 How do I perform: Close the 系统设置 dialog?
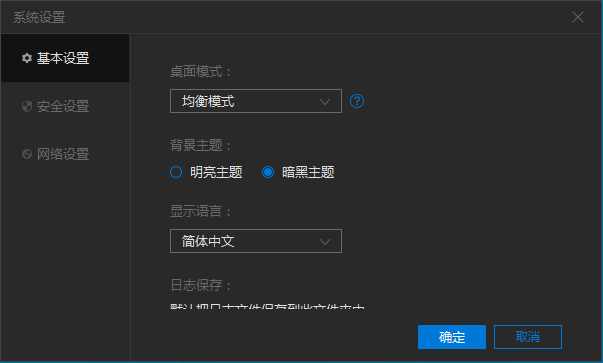coord(578,17)
